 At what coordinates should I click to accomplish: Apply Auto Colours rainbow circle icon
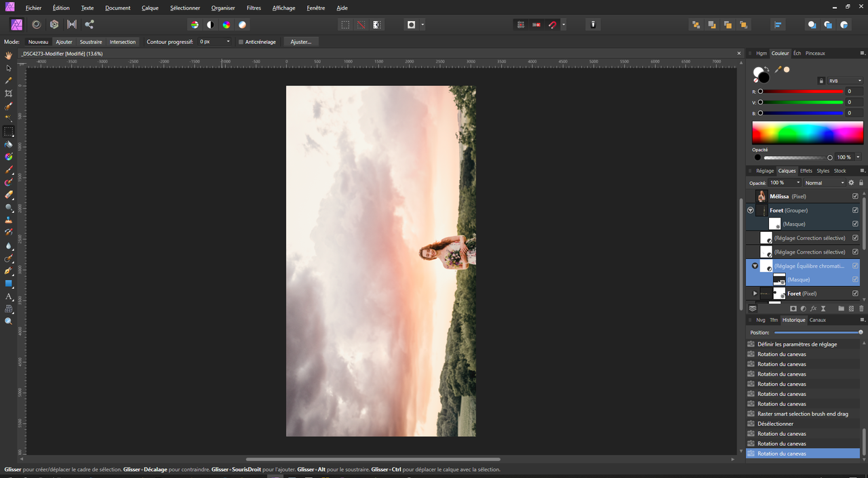click(226, 24)
